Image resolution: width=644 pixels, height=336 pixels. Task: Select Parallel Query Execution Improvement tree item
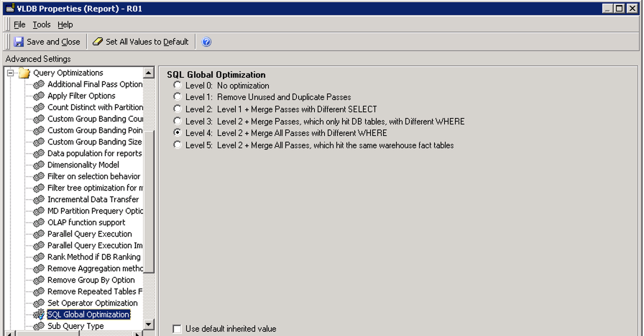pyautogui.click(x=95, y=245)
